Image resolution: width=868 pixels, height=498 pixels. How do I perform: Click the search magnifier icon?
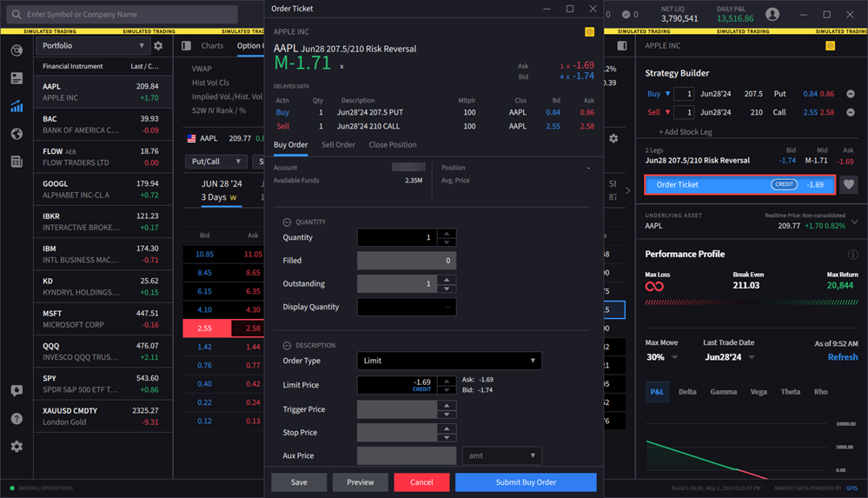click(x=17, y=15)
